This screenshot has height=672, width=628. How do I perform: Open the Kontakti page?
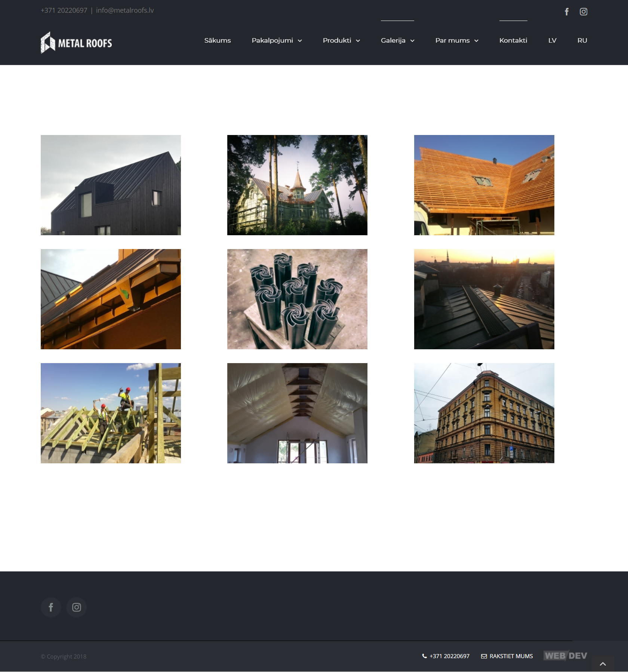tap(513, 40)
